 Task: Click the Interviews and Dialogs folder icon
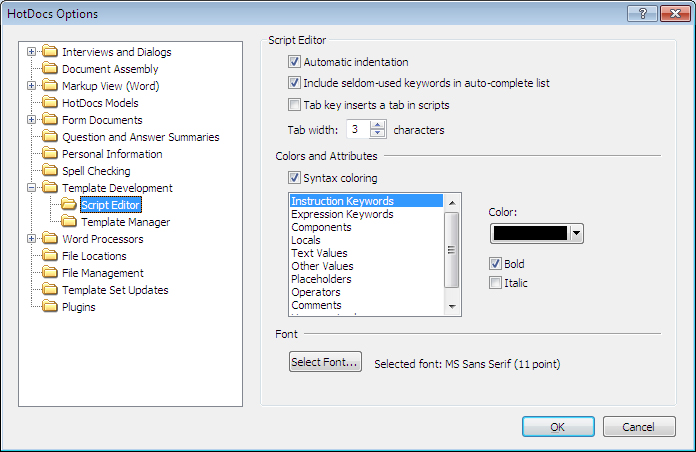(50, 52)
